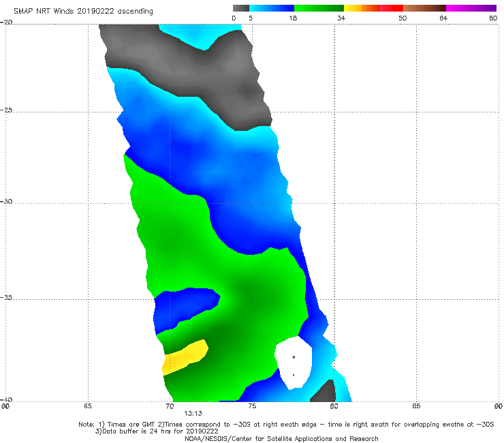Click the swath time label '13:13'
This screenshot has width=504, height=443.
[193, 414]
